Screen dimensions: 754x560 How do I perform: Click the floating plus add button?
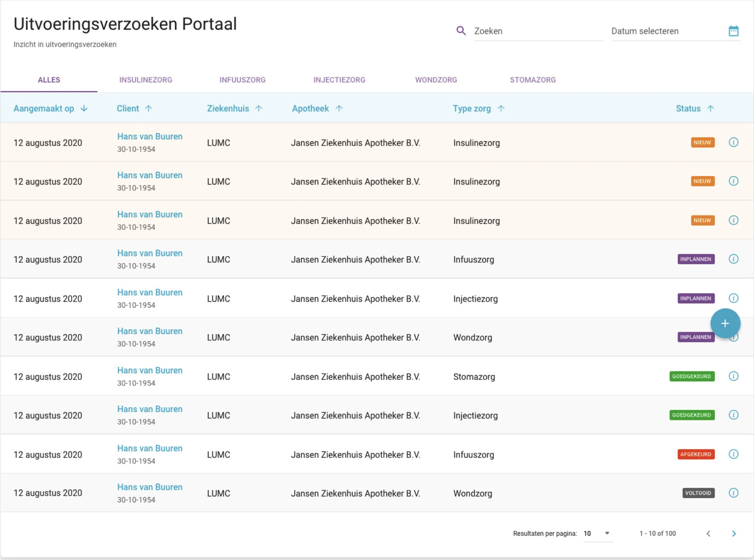725,323
